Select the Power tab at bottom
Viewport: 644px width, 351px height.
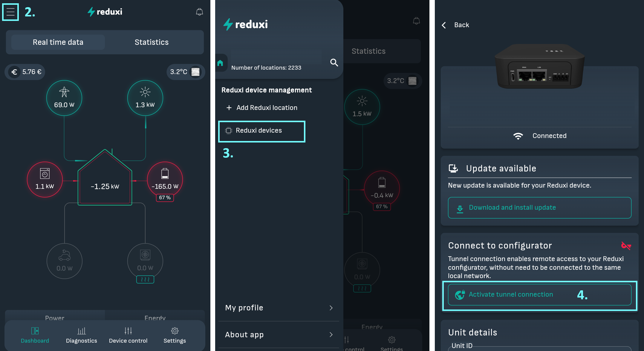pyautogui.click(x=55, y=318)
